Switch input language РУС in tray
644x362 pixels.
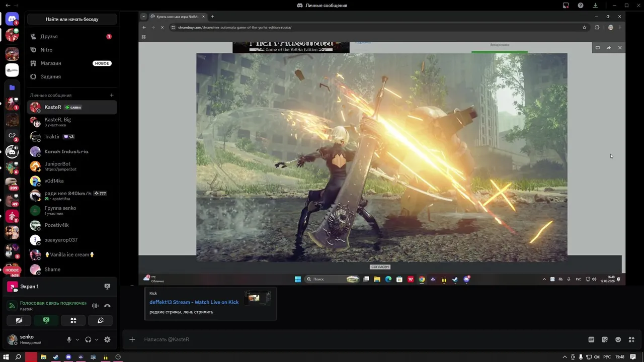click(x=607, y=357)
